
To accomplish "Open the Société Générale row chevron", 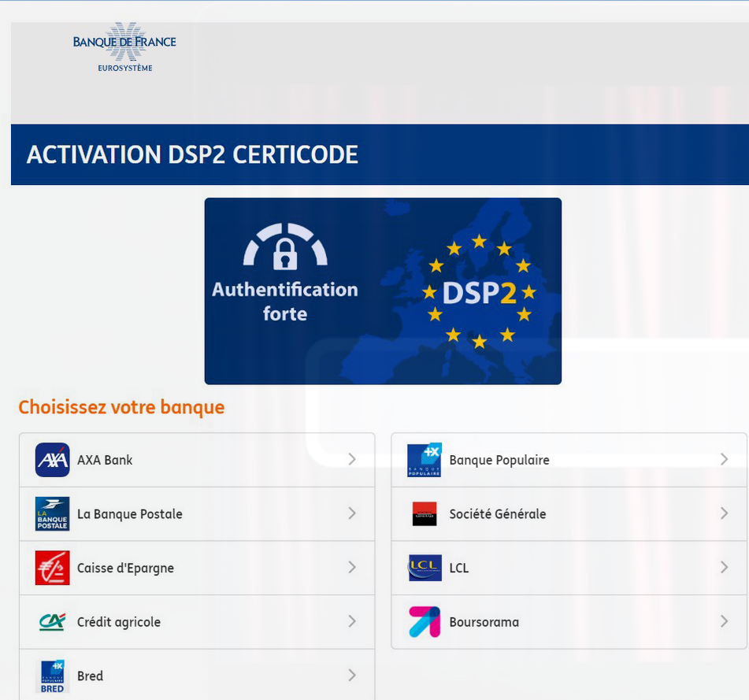I will (x=724, y=513).
